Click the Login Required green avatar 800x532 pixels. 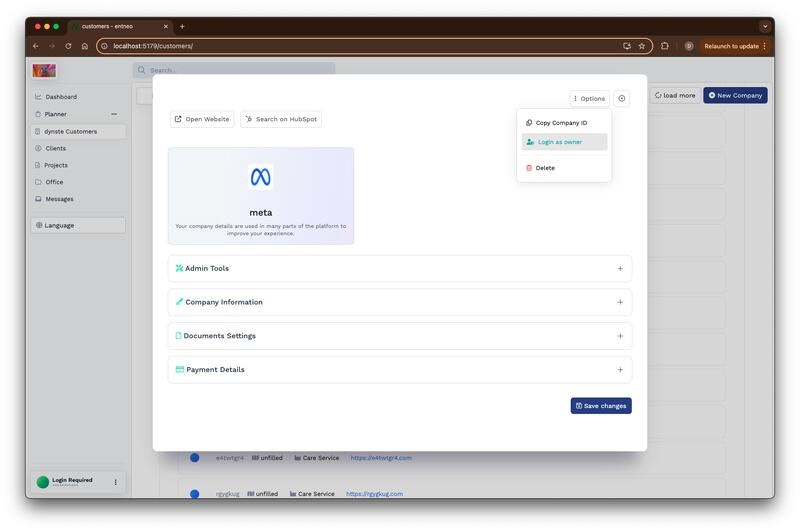click(43, 482)
